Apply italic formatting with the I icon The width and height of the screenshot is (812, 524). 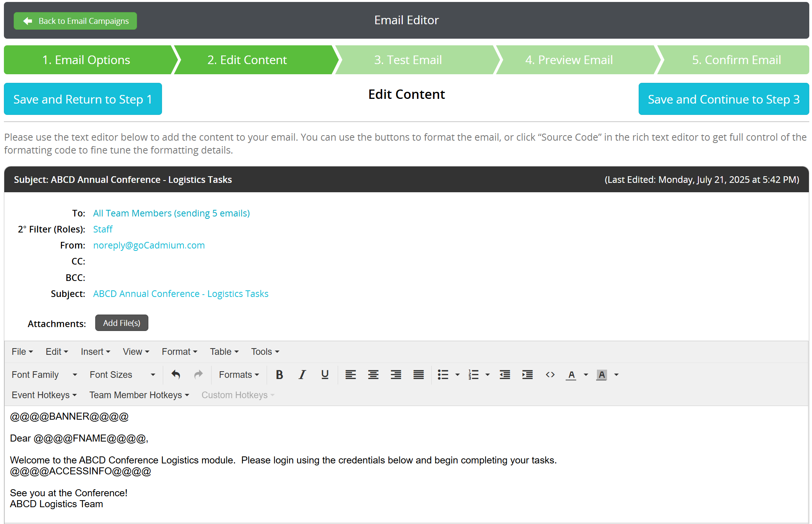pos(302,375)
